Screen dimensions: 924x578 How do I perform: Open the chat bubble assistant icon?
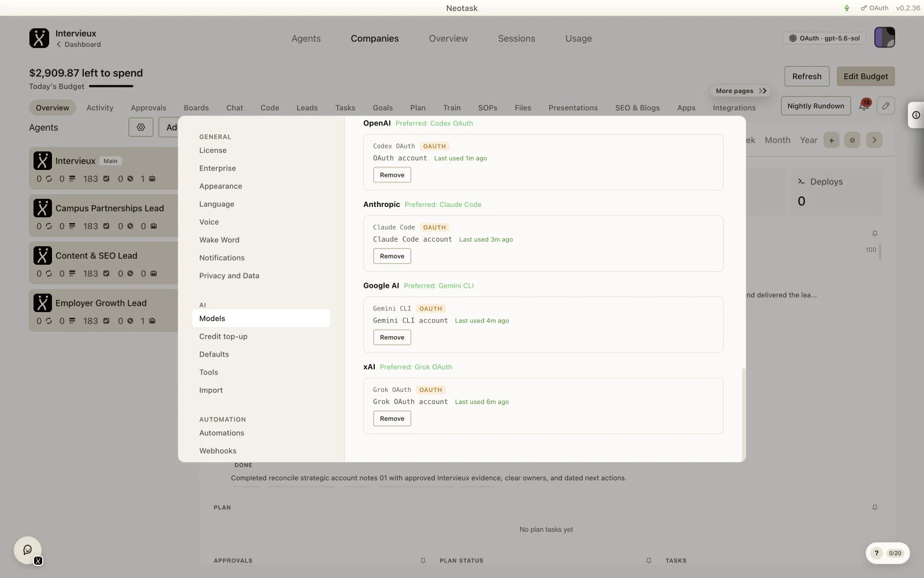click(x=28, y=550)
